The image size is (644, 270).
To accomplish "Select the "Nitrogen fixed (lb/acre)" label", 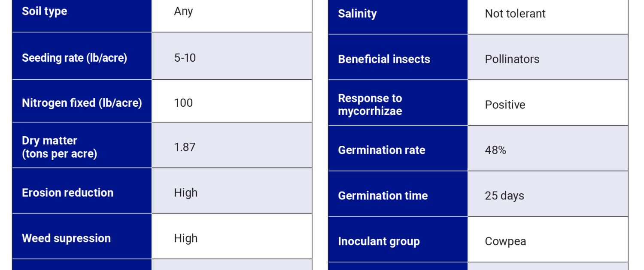I will [x=82, y=103].
